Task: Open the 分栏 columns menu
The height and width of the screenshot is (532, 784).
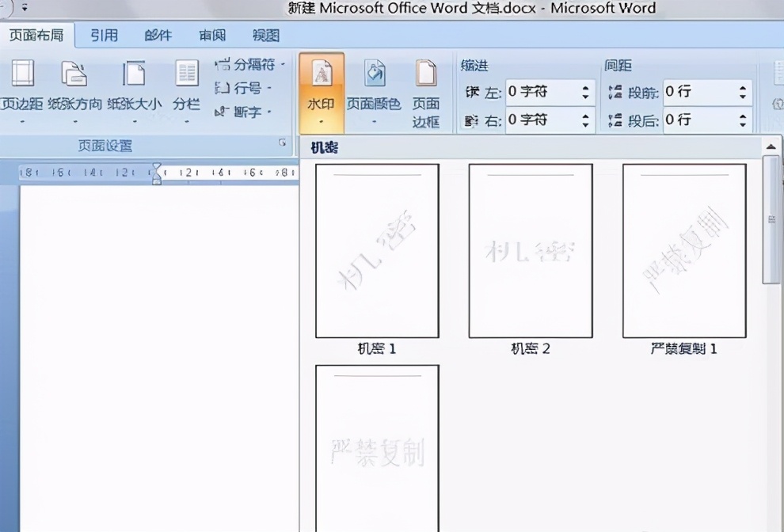Action: [x=187, y=92]
